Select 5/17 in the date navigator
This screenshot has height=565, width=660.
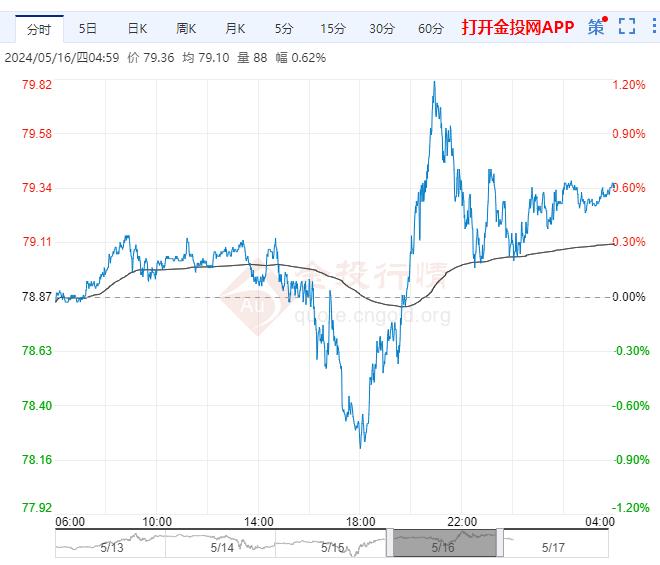[x=552, y=546]
